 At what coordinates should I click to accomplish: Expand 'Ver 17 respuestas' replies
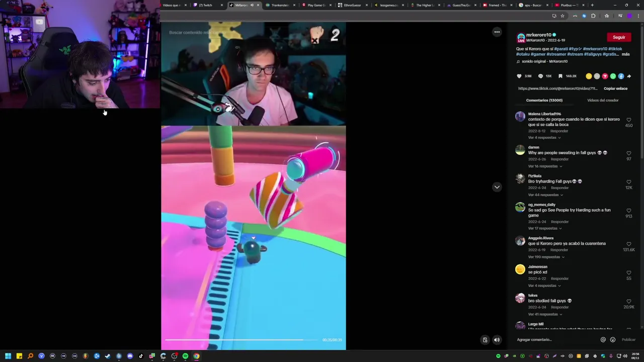(x=544, y=228)
